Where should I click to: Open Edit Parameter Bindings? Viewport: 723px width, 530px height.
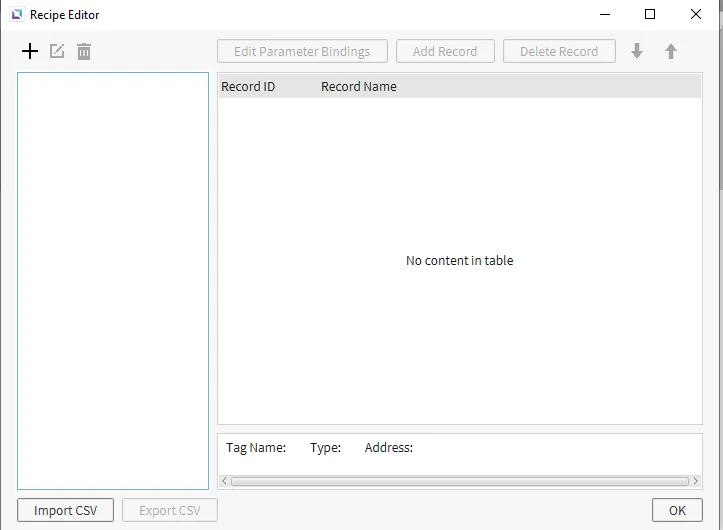click(302, 51)
